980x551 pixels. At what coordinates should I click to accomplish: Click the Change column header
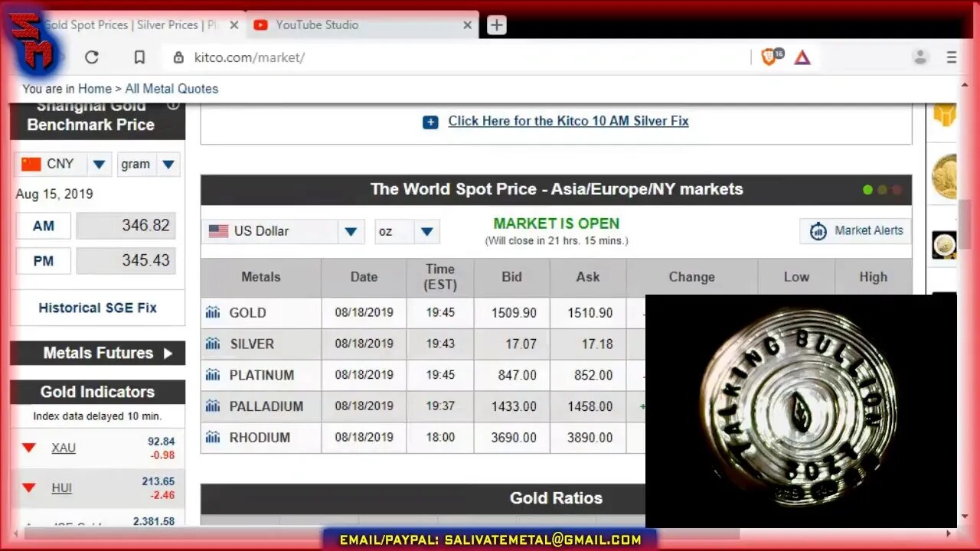tap(692, 277)
